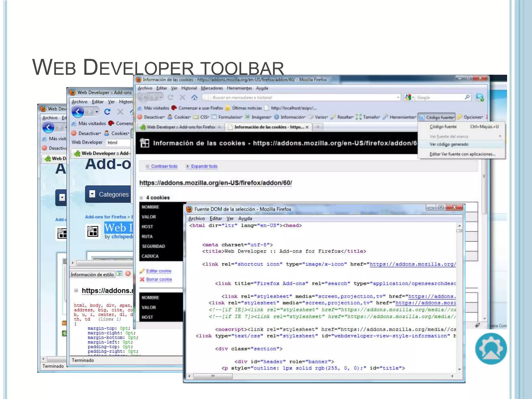532x399 pixels.
Task: Click Web Developer add-on icon in middle window
Action: click(x=93, y=231)
